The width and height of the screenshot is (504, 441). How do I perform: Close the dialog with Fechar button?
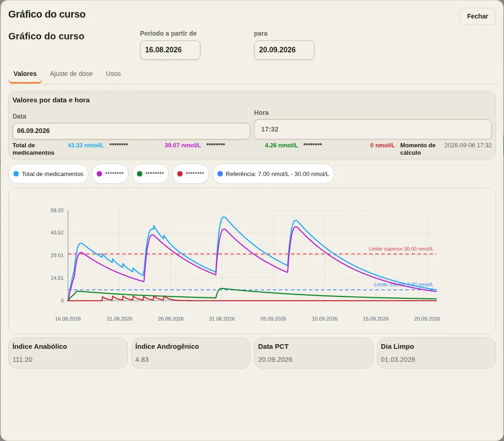pos(477,16)
